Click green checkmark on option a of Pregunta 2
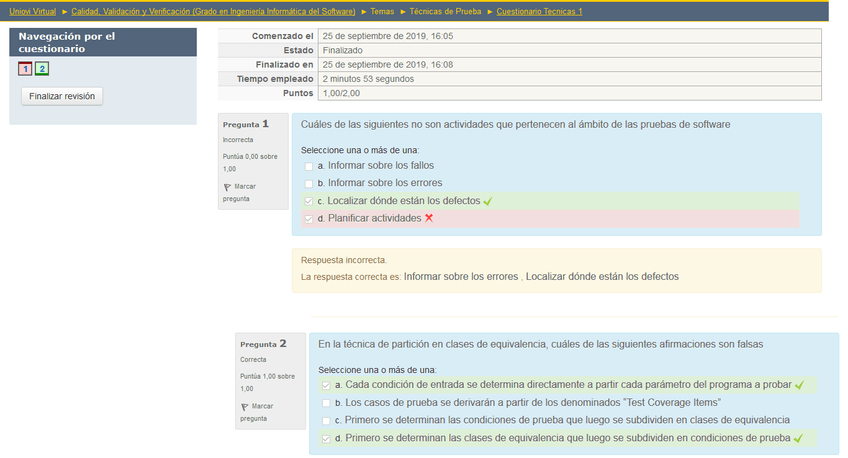Viewport: 848px width, 458px height. 800,385
